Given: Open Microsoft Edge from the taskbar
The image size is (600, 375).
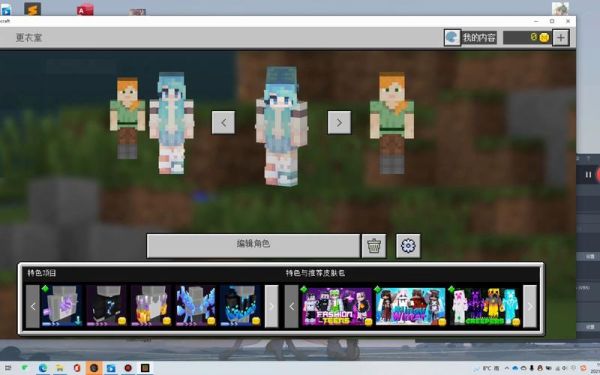Looking at the screenshot, I should [x=42, y=368].
